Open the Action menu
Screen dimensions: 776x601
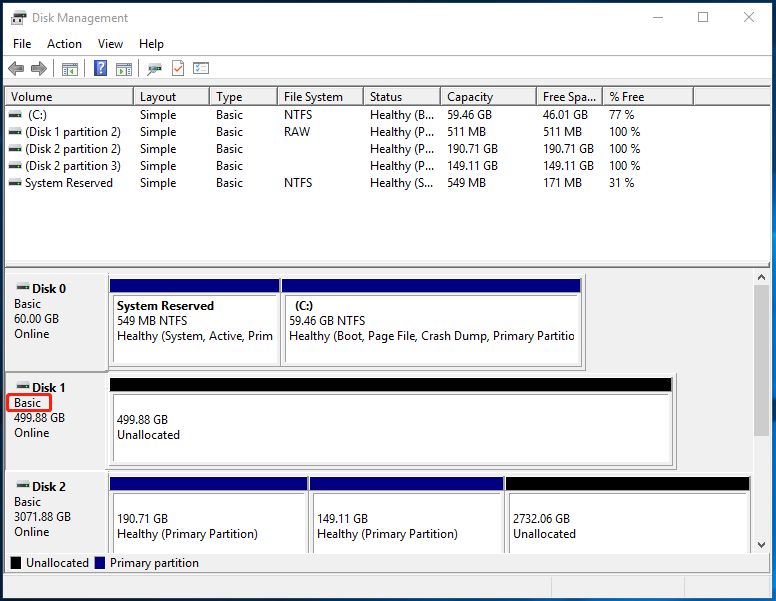pos(64,44)
